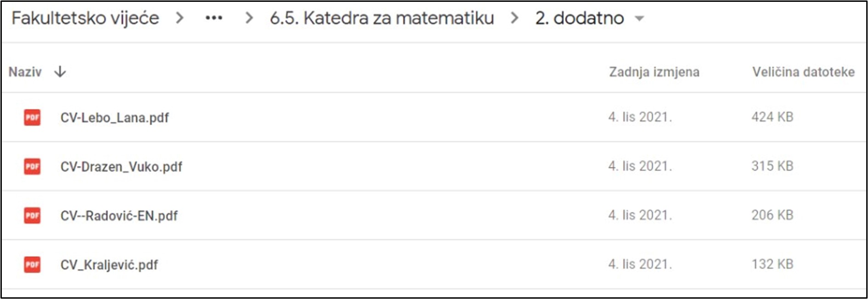Click the Zadnja izmjena column header
This screenshot has height=299, width=868.
point(654,72)
